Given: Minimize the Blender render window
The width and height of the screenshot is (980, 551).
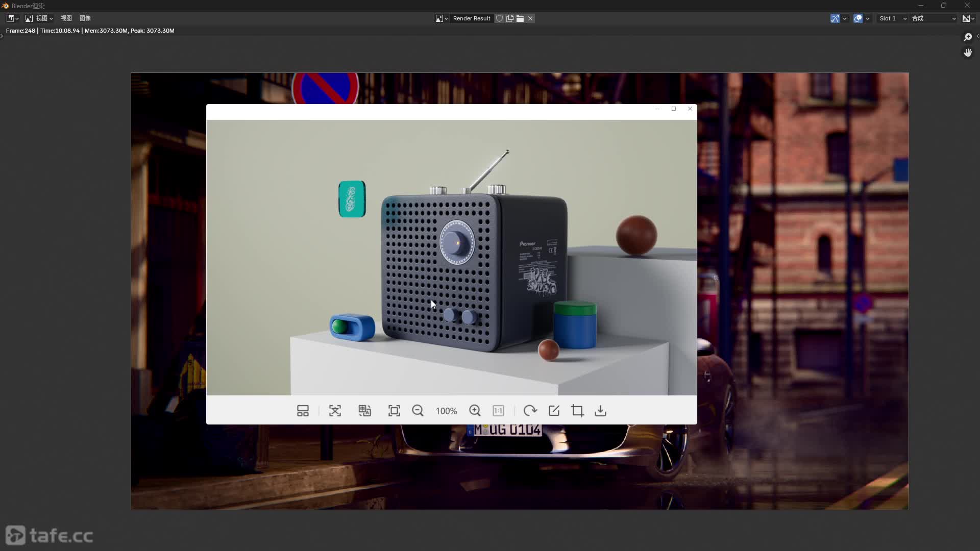Looking at the screenshot, I should click(920, 6).
